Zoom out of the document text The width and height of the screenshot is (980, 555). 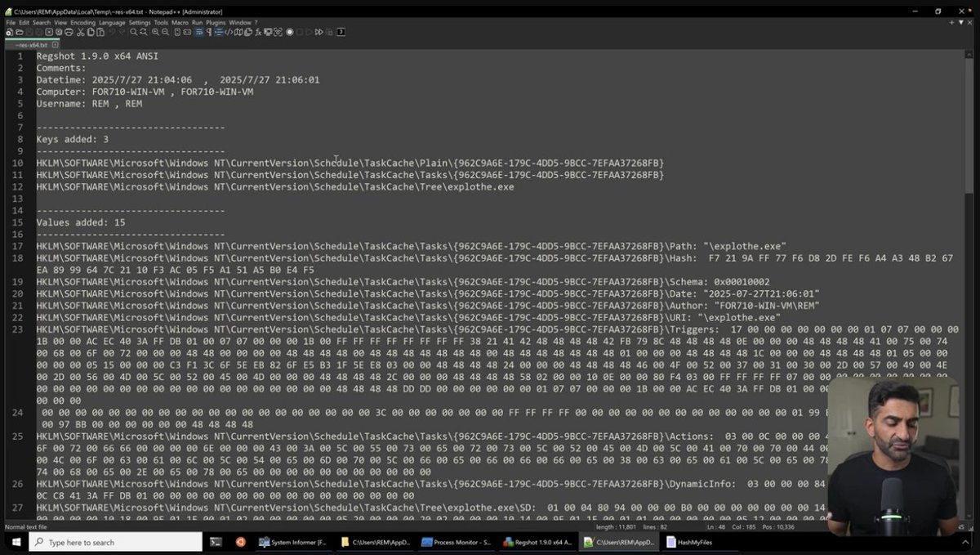(165, 32)
